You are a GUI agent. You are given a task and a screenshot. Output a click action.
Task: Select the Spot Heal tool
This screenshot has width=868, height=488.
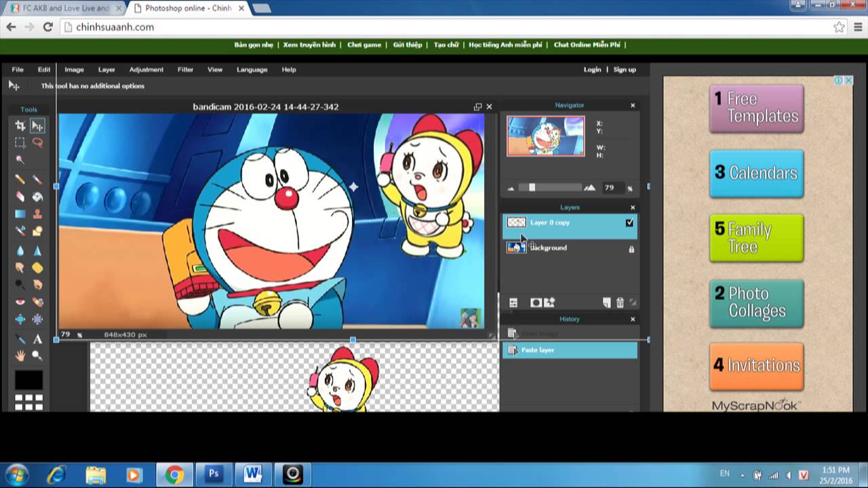37,302
